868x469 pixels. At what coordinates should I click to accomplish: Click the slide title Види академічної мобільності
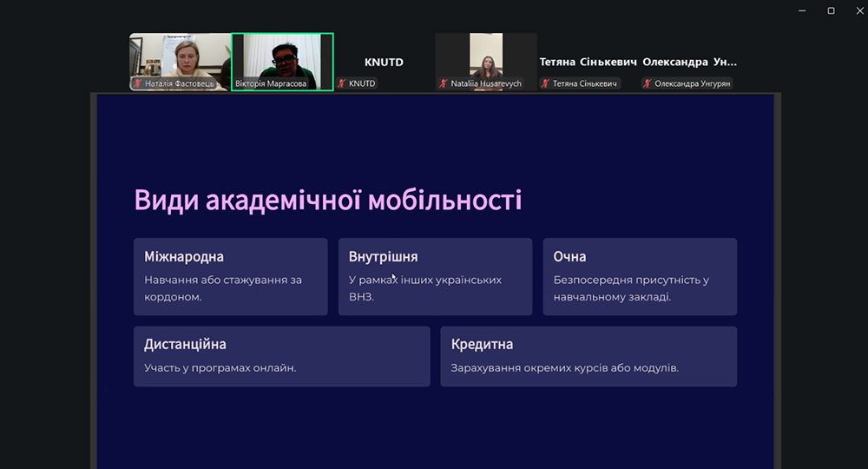(x=328, y=200)
